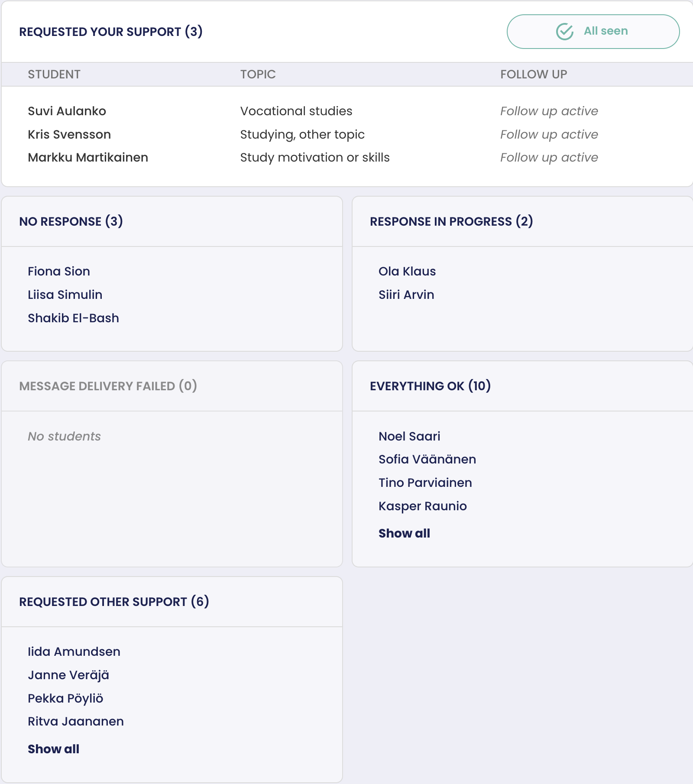Viewport: 693px width, 784px height.
Task: Open Noel Saari's student page
Action: point(409,436)
